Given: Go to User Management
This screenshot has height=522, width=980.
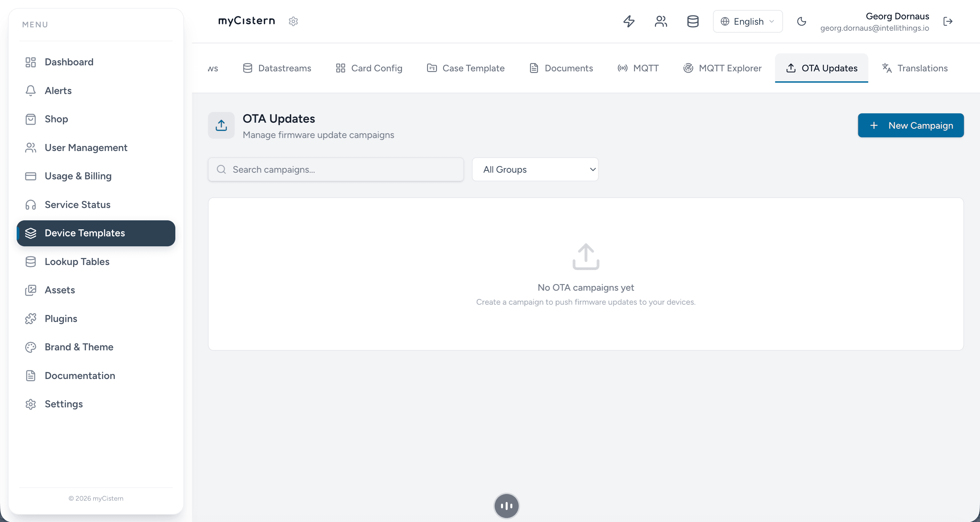Looking at the screenshot, I should tap(96, 148).
